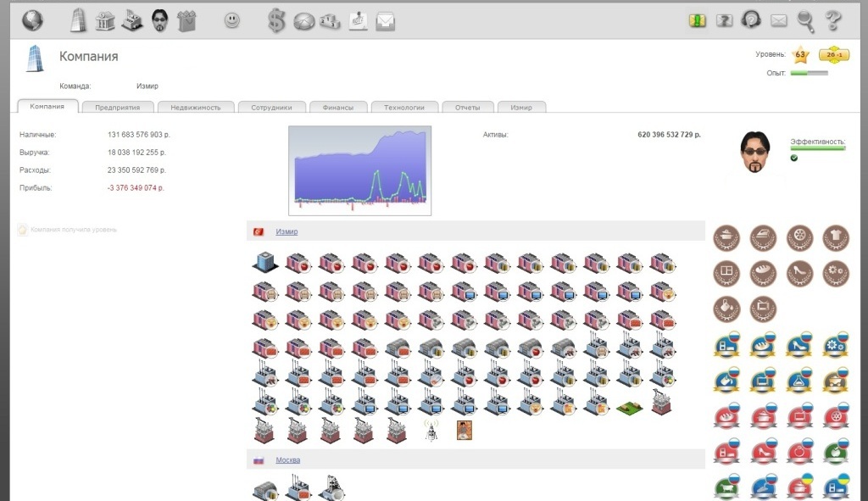Click the company finances graph thumbnail
This screenshot has height=501, width=868.
pyautogui.click(x=359, y=170)
